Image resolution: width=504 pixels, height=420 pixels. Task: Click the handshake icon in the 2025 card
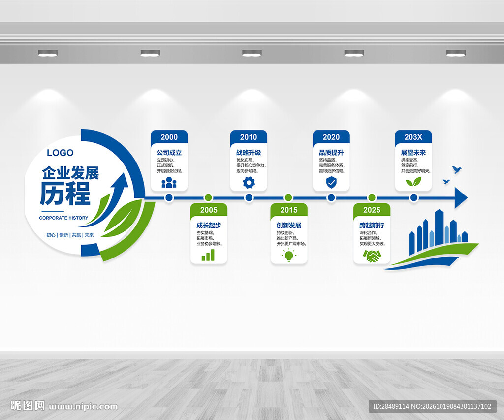coord(372,257)
